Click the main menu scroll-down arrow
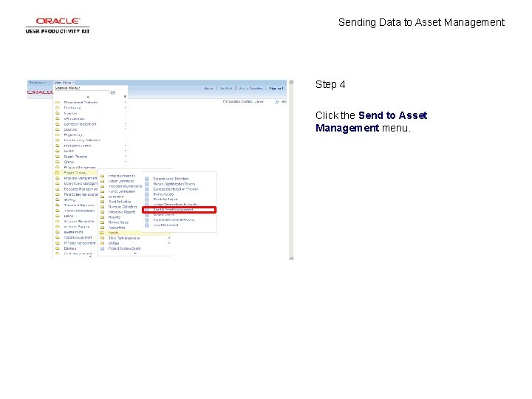532x399 pixels. [x=90, y=257]
